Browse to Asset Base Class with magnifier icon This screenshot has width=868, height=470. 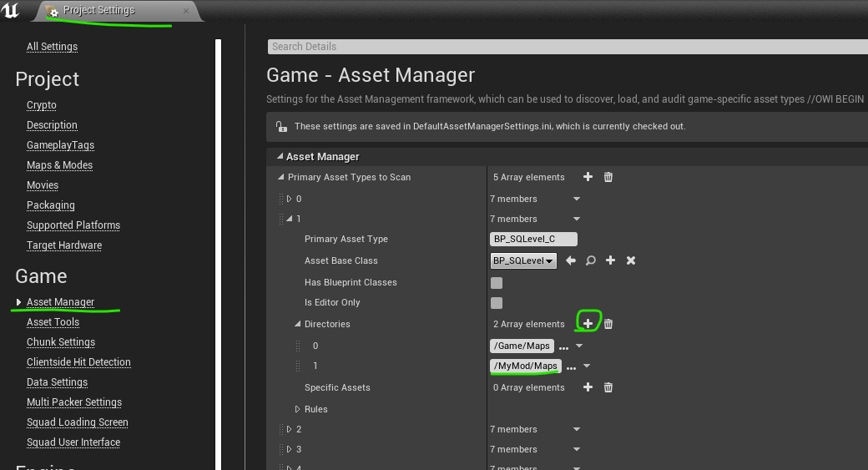[591, 260]
